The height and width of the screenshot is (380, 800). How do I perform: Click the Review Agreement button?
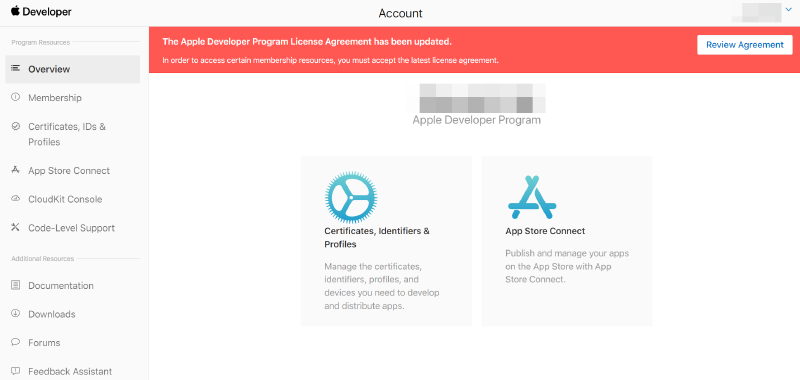pos(744,45)
